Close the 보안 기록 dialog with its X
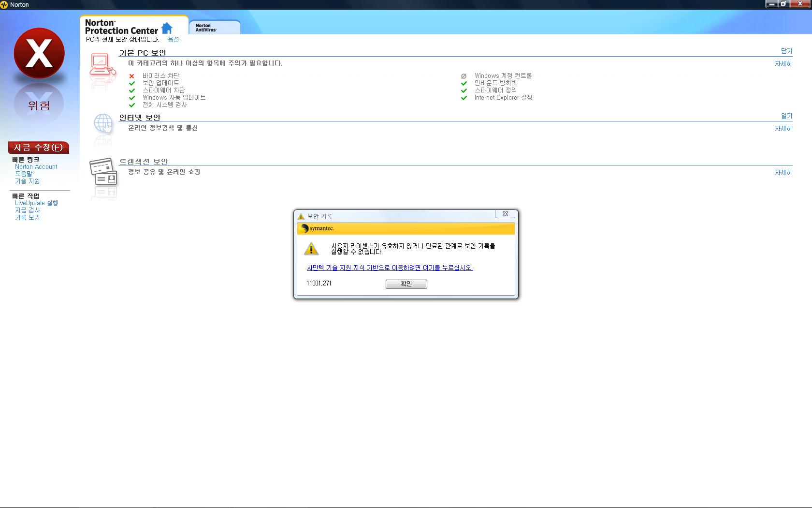Image resolution: width=812 pixels, height=508 pixels. tap(505, 214)
